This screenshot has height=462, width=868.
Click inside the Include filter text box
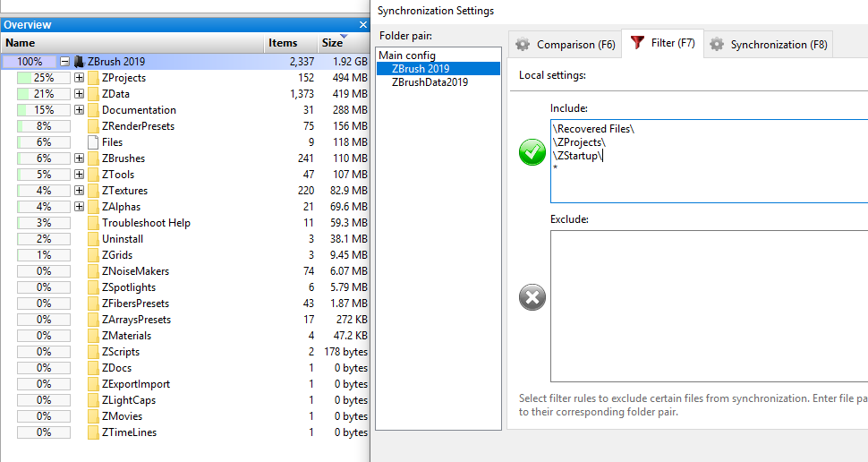click(709, 161)
